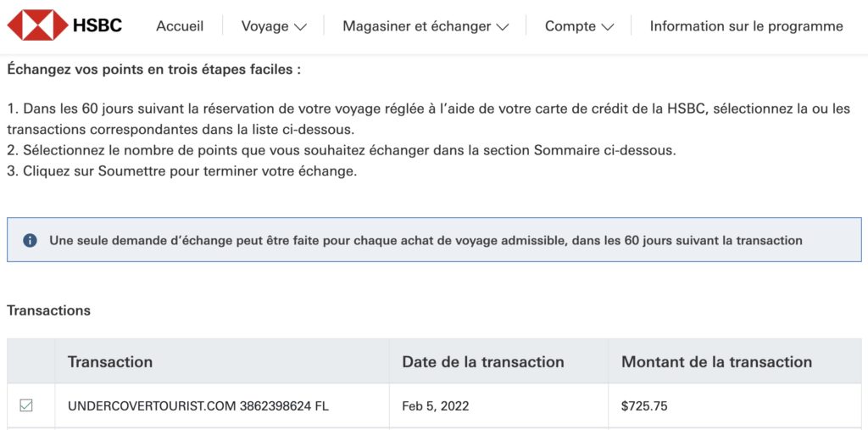
Task: Click the HSBC hexagon logo
Action: click(37, 25)
